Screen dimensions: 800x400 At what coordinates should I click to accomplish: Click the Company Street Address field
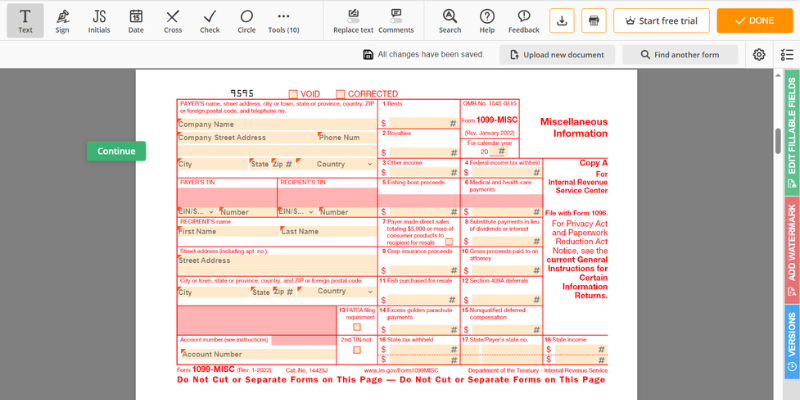pos(246,138)
